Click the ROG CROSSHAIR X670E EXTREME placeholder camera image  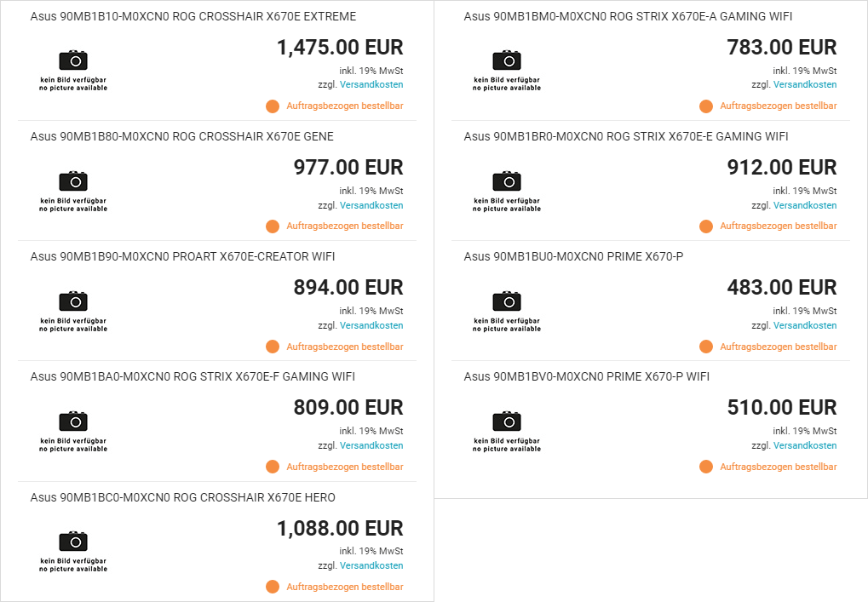click(x=73, y=71)
